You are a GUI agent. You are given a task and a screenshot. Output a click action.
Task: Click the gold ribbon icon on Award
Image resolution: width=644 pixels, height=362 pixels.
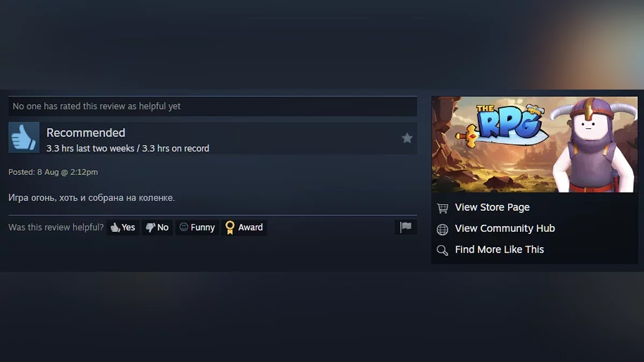tap(230, 227)
